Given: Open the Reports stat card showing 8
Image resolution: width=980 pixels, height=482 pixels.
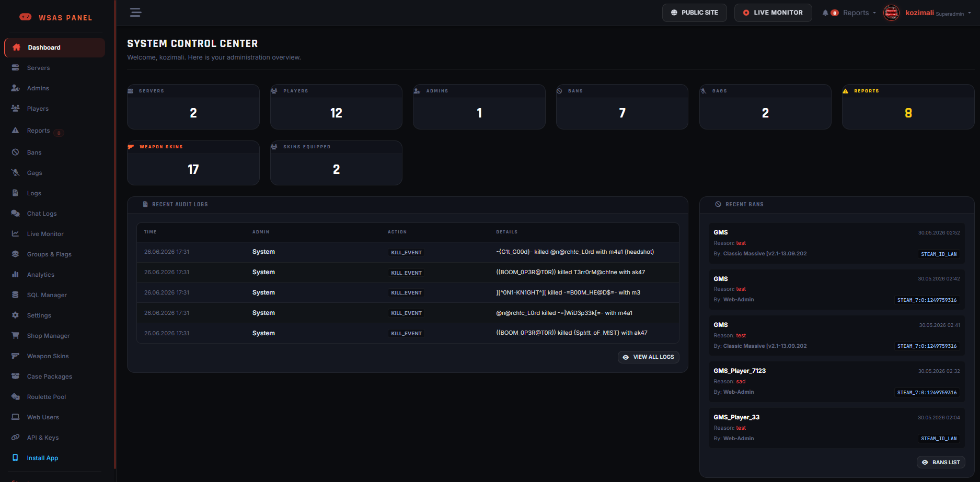Looking at the screenshot, I should click(x=908, y=107).
